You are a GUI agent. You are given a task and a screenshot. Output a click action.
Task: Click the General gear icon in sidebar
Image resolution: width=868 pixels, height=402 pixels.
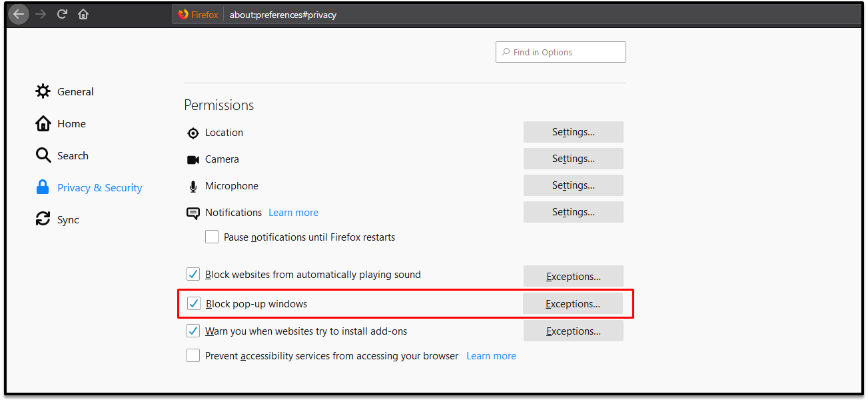click(43, 91)
